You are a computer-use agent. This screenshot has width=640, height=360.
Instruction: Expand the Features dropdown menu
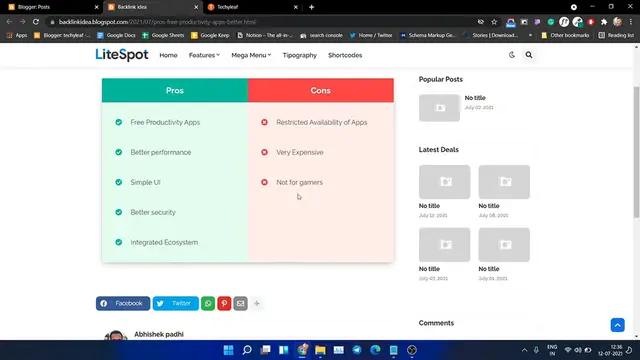(204, 55)
